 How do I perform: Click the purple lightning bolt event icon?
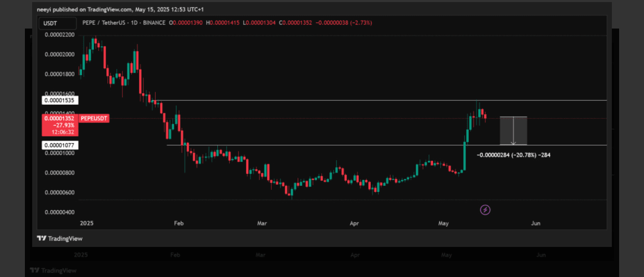485,210
